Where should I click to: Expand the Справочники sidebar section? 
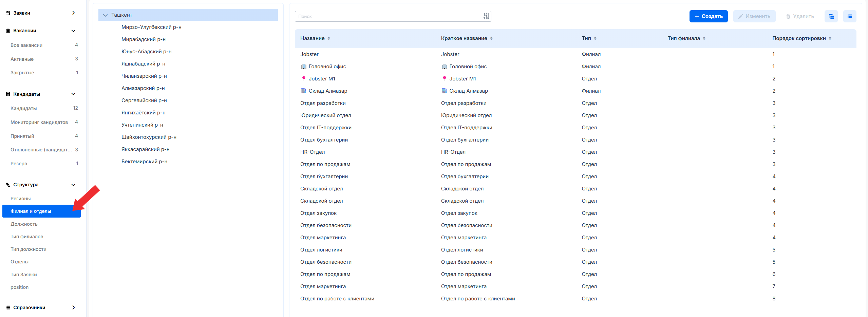(73, 307)
